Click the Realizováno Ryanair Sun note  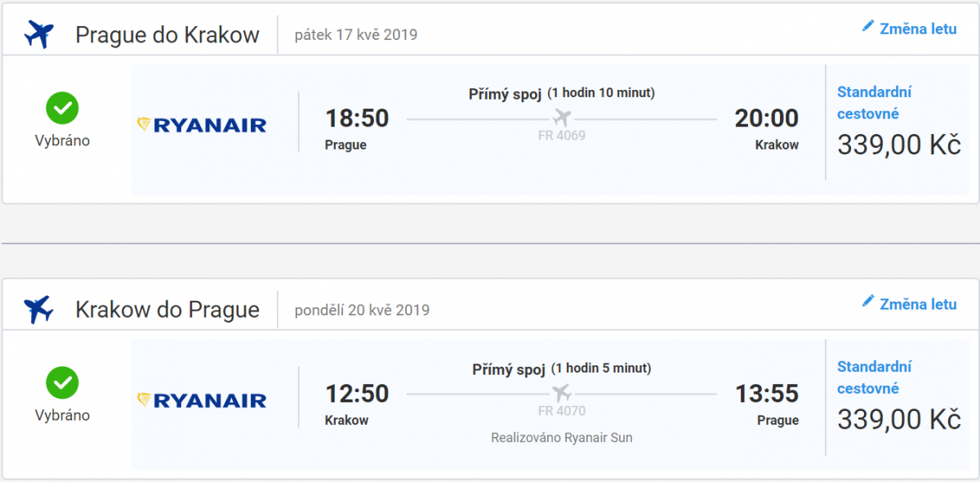pyautogui.click(x=562, y=438)
